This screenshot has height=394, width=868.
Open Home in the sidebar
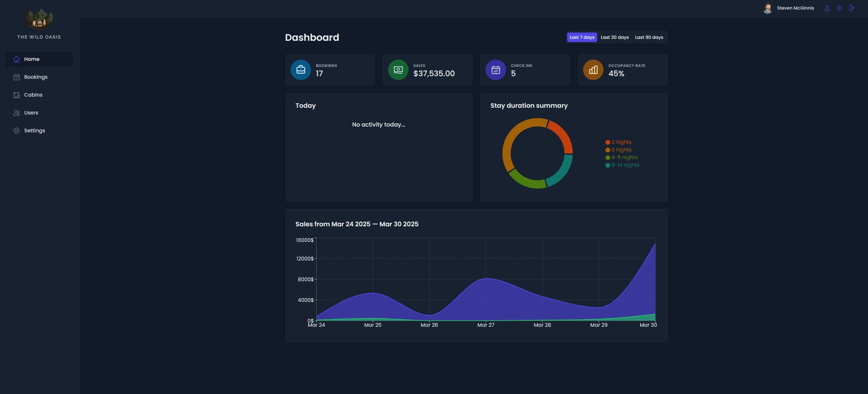(x=32, y=59)
